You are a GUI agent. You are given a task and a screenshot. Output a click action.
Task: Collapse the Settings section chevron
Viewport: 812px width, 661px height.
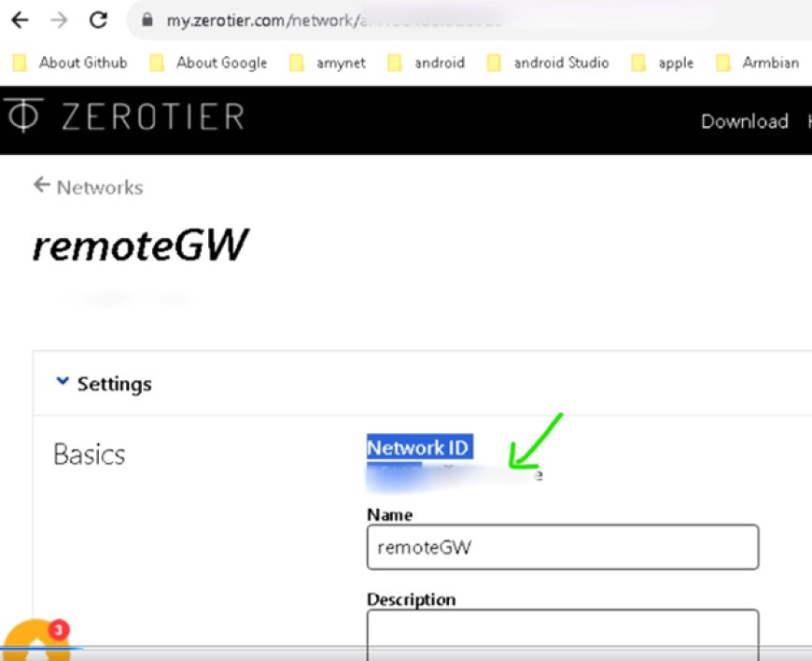63,382
